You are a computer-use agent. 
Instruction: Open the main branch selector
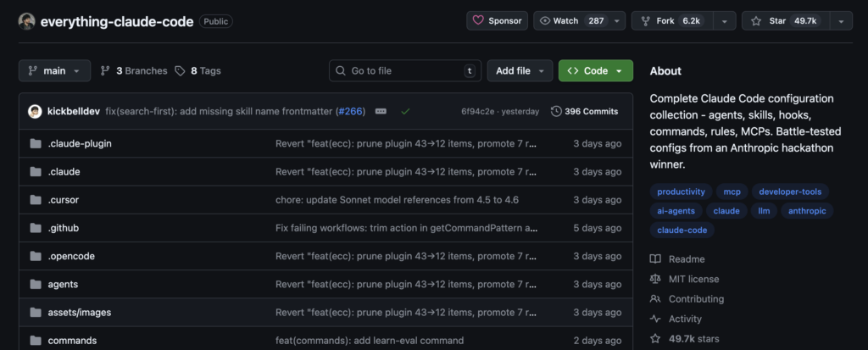point(54,71)
